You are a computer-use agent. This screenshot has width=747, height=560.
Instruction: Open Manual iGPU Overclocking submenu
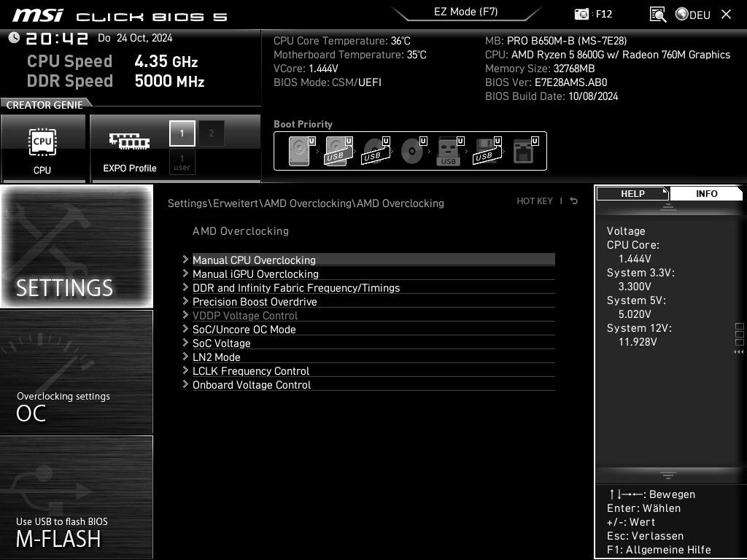373,274
